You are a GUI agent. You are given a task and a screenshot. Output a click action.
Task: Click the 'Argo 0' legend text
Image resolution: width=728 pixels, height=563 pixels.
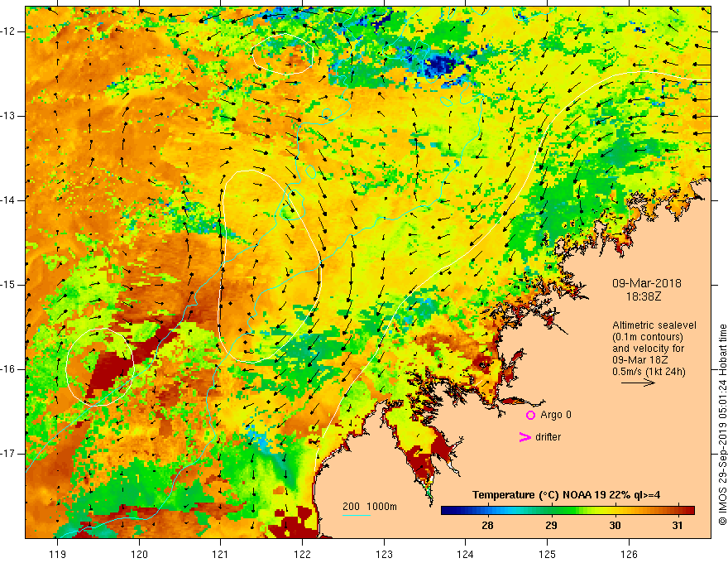pyautogui.click(x=556, y=415)
